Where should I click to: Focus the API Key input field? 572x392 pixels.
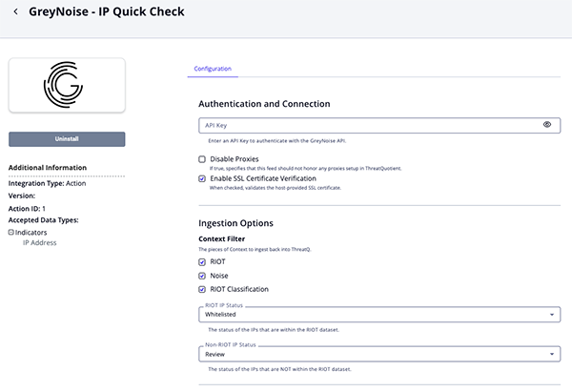[379, 126]
